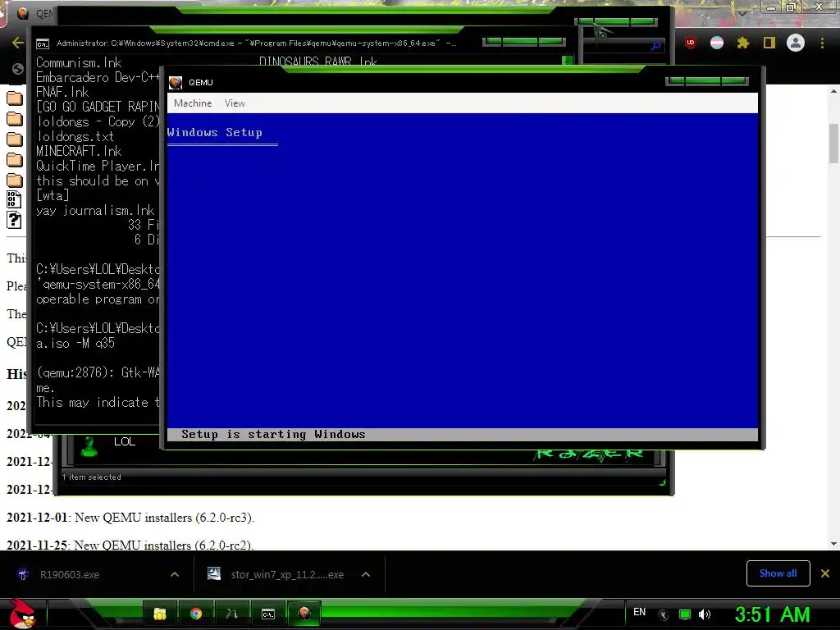Open downloaded stor_win7_xp_11.2 exe file
Image resolution: width=840 pixels, height=630 pixels.
(x=287, y=574)
